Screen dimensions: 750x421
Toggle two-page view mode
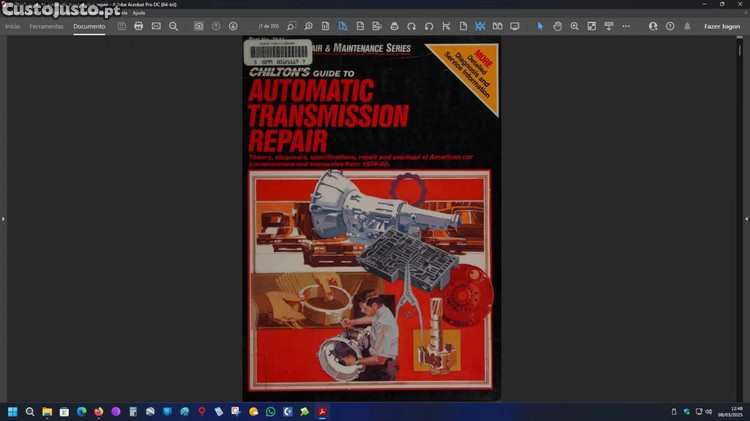point(497,26)
